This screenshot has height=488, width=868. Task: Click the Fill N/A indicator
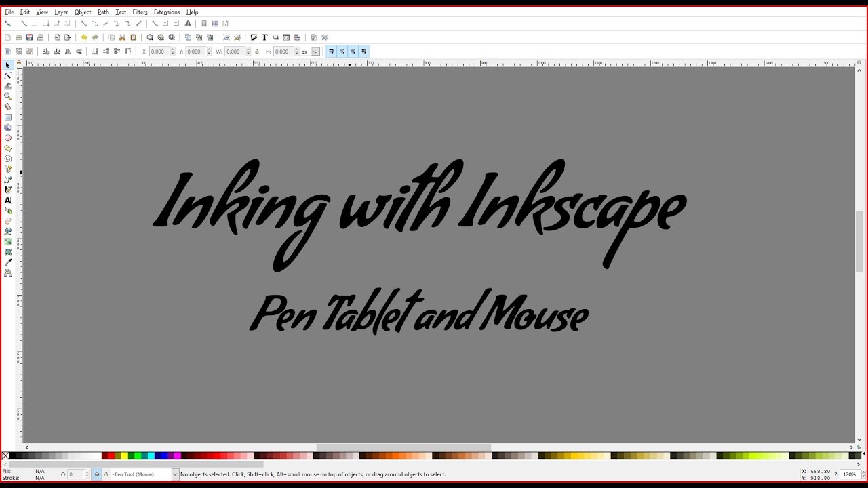tap(40, 471)
